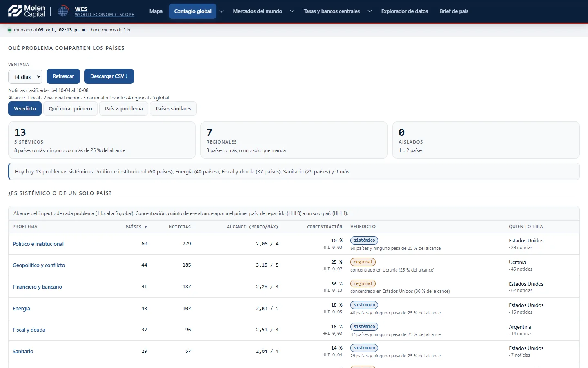Click the Concentración column header
588x368 pixels.
pos(325,227)
